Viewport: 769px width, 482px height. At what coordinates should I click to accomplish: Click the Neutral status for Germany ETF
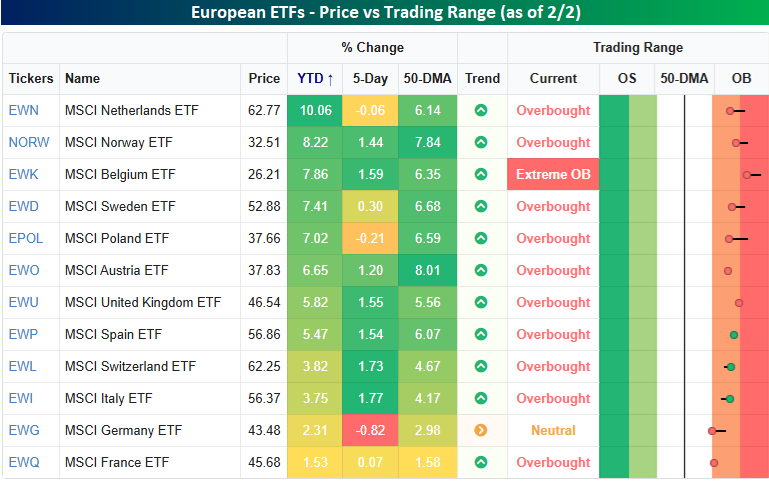[x=553, y=431]
